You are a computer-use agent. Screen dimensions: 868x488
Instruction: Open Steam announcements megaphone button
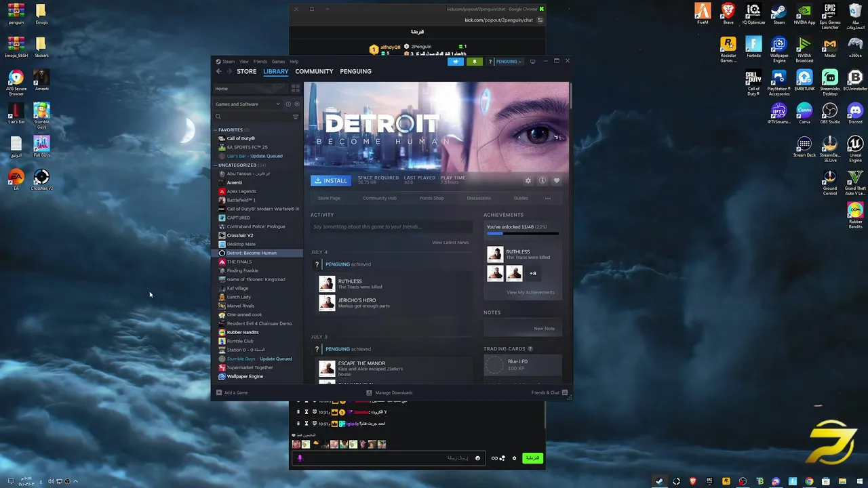(x=456, y=62)
